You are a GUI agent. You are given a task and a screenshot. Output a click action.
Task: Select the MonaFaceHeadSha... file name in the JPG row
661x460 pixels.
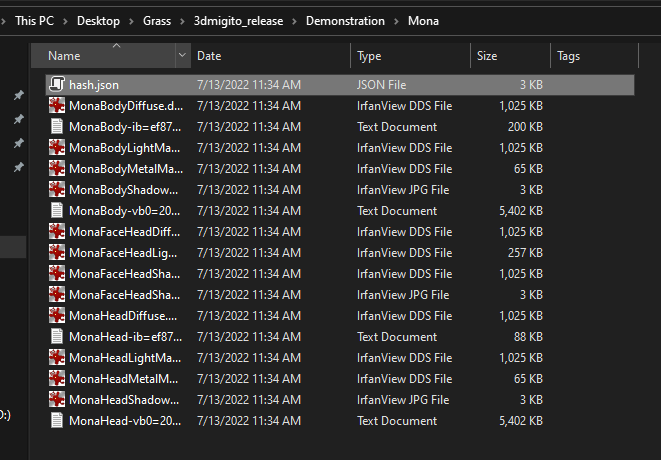124,295
